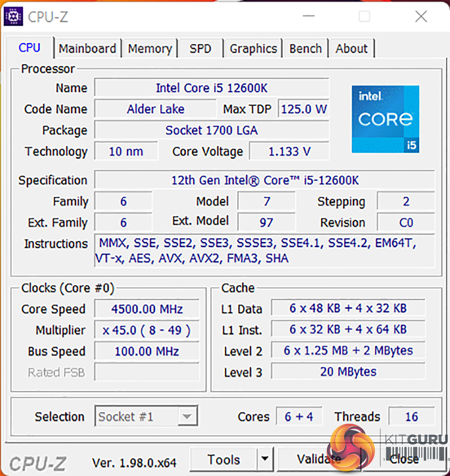Click the Package value 'Socket 1700 LGA'
The image size is (450, 476).
click(x=211, y=130)
